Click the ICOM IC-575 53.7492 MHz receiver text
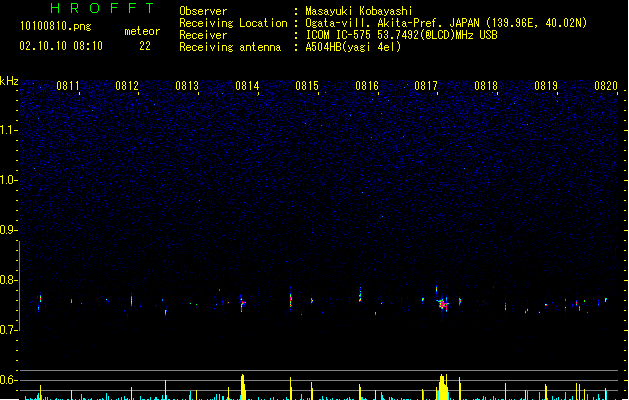 [401, 35]
